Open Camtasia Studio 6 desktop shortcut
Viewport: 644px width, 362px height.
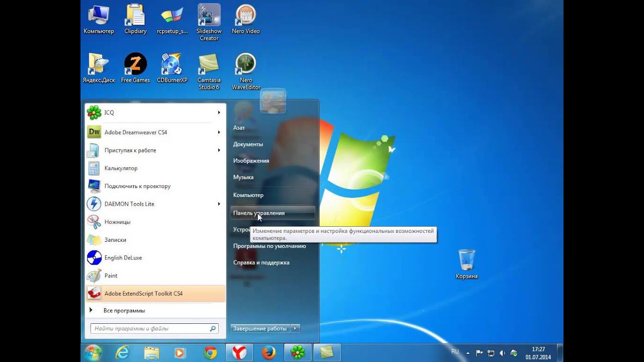(209, 72)
